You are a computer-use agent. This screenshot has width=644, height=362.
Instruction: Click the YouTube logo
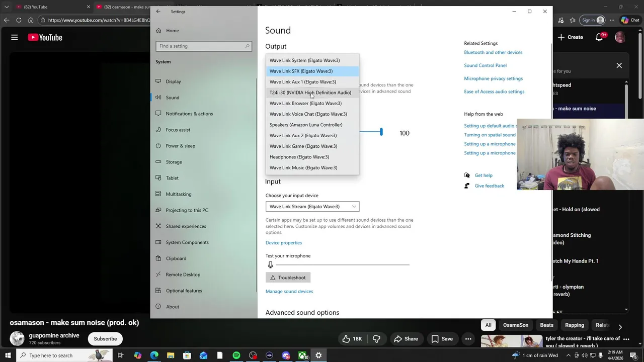[45, 37]
